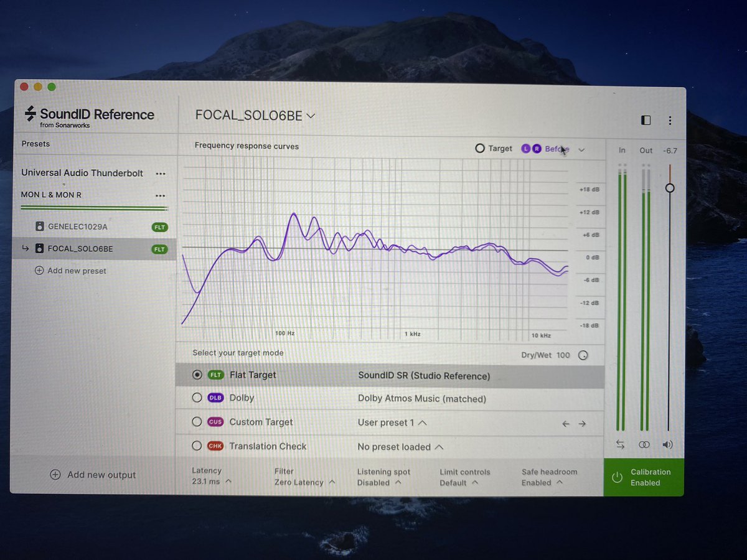Screen dimensions: 747x560
Task: Open the FOCAL_SOLO6BE preset dropdown
Action: (255, 116)
